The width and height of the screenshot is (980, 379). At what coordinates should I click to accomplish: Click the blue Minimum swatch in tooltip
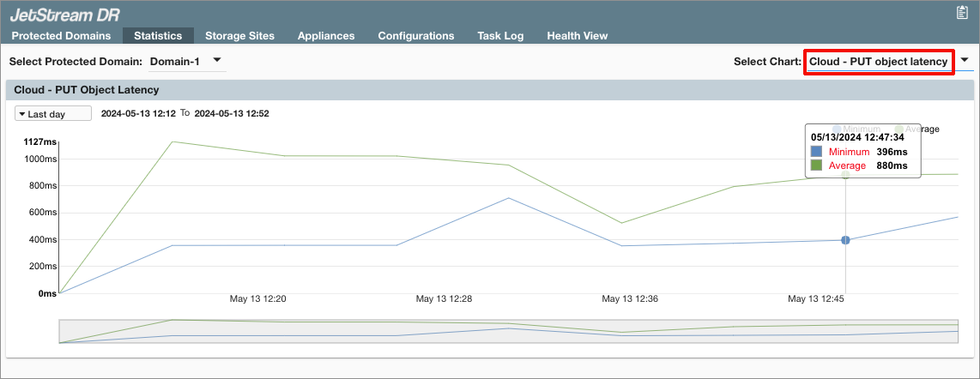pyautogui.click(x=816, y=152)
